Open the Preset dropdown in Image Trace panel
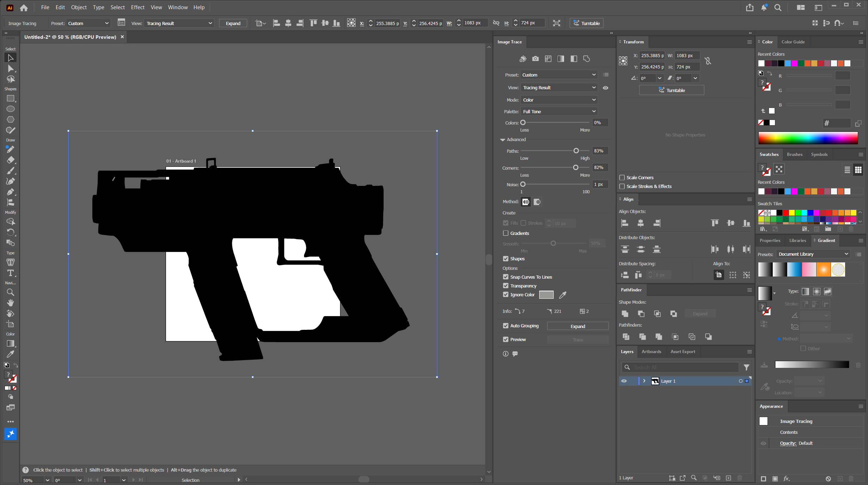 click(x=559, y=75)
